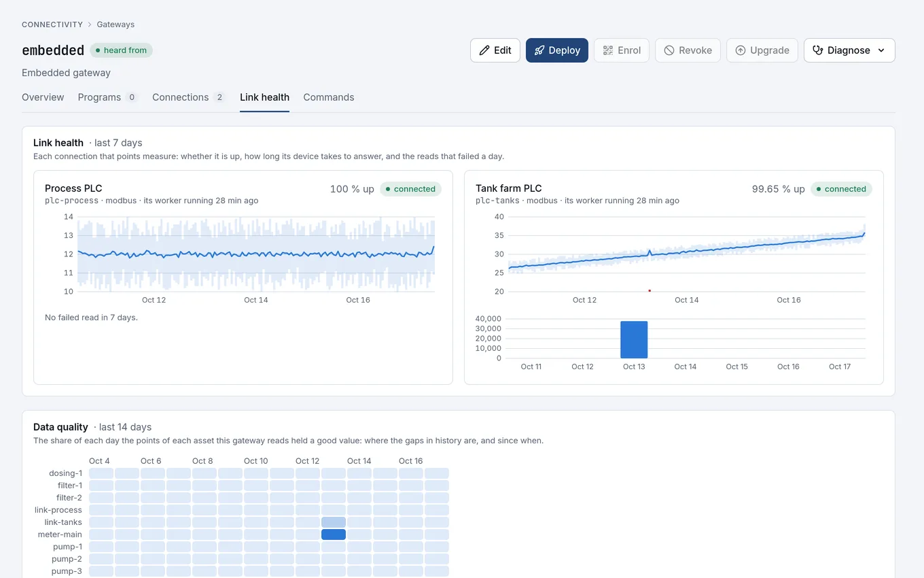Screen dimensions: 924x578
Task: Click the 'Oct 10' heatmap column header
Action: pyautogui.click(x=256, y=461)
